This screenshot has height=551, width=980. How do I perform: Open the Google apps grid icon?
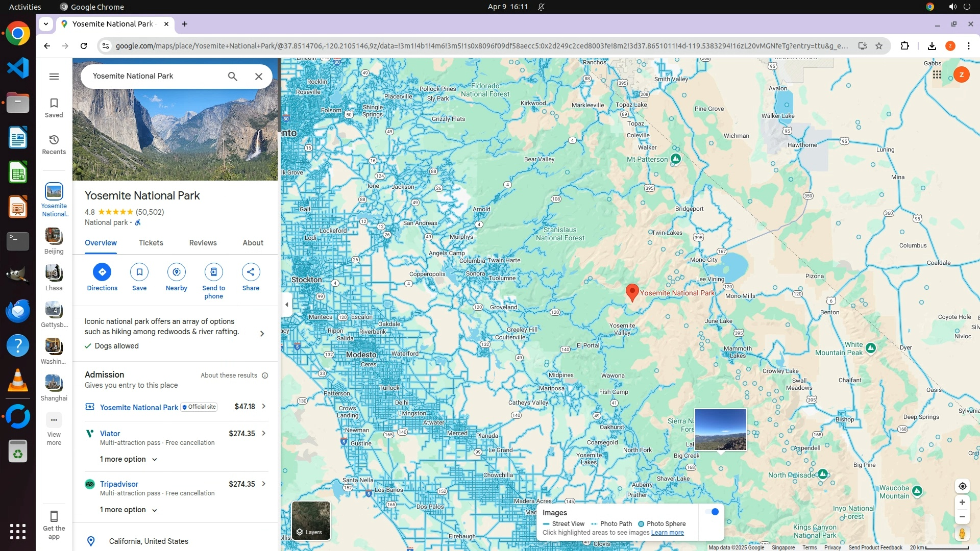click(x=937, y=74)
